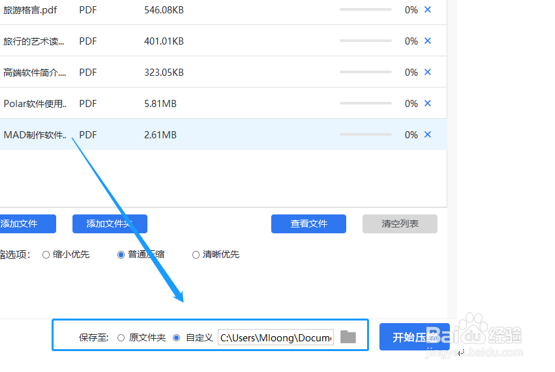The width and height of the screenshot is (555, 372).
Task: Click the 查看文件 button
Action: [x=309, y=224]
